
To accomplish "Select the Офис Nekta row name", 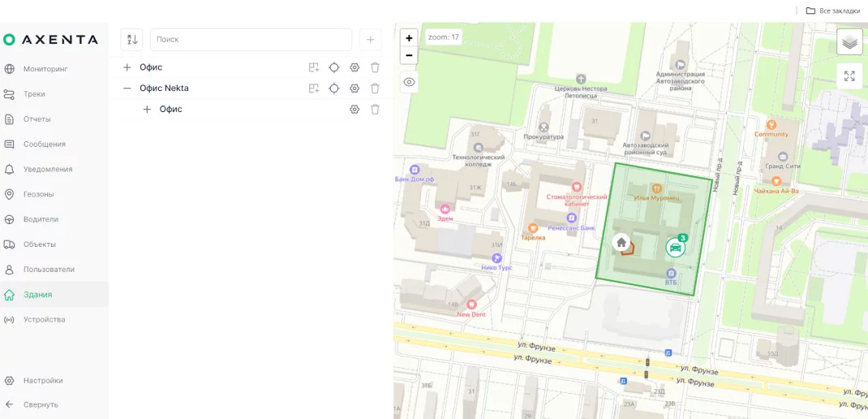I will tap(164, 89).
